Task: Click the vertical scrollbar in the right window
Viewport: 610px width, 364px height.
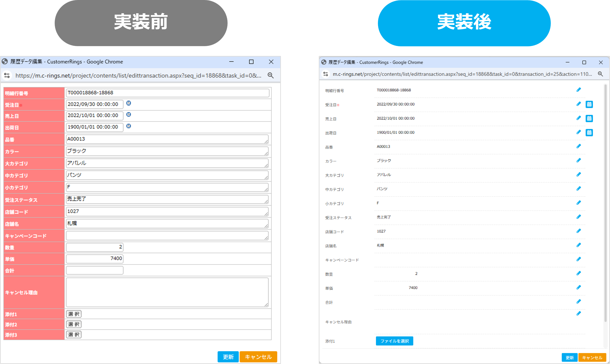Action: 605,204
